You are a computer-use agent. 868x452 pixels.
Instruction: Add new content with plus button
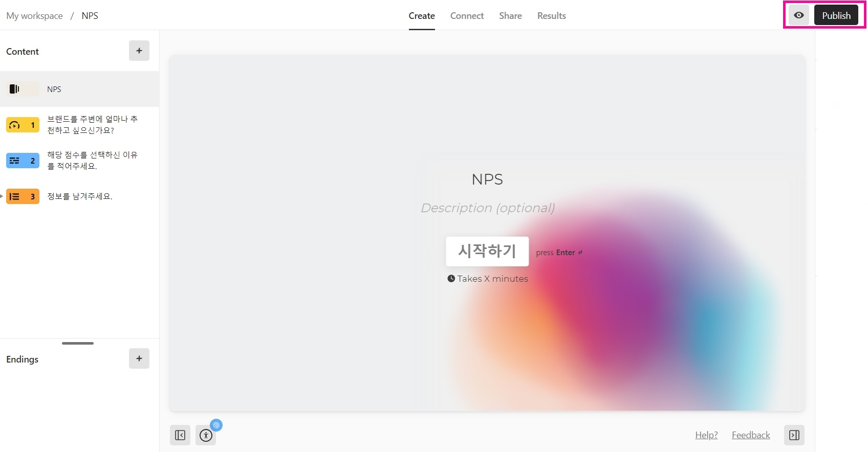[139, 51]
